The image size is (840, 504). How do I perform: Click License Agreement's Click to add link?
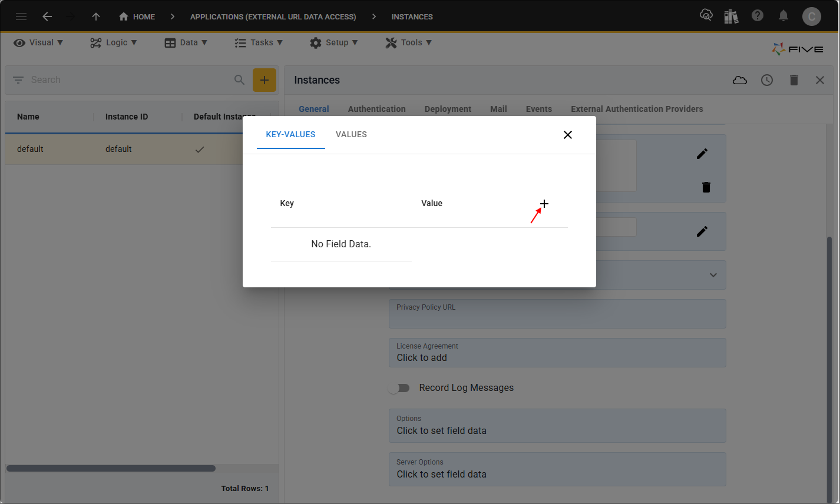point(422,357)
